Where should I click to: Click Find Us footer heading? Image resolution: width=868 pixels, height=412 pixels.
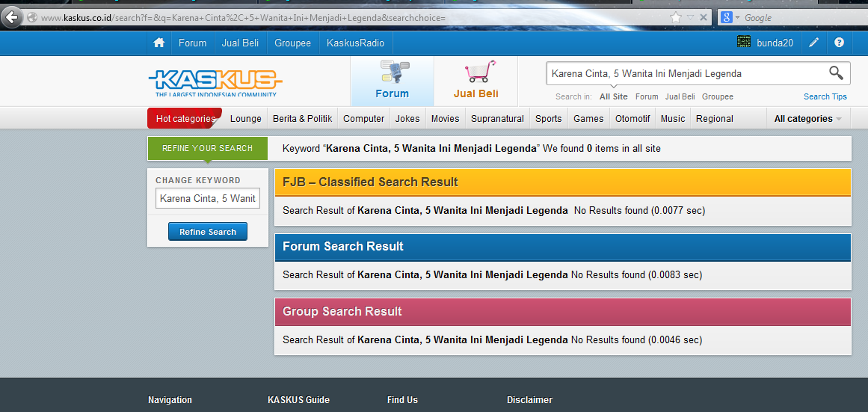coord(402,400)
